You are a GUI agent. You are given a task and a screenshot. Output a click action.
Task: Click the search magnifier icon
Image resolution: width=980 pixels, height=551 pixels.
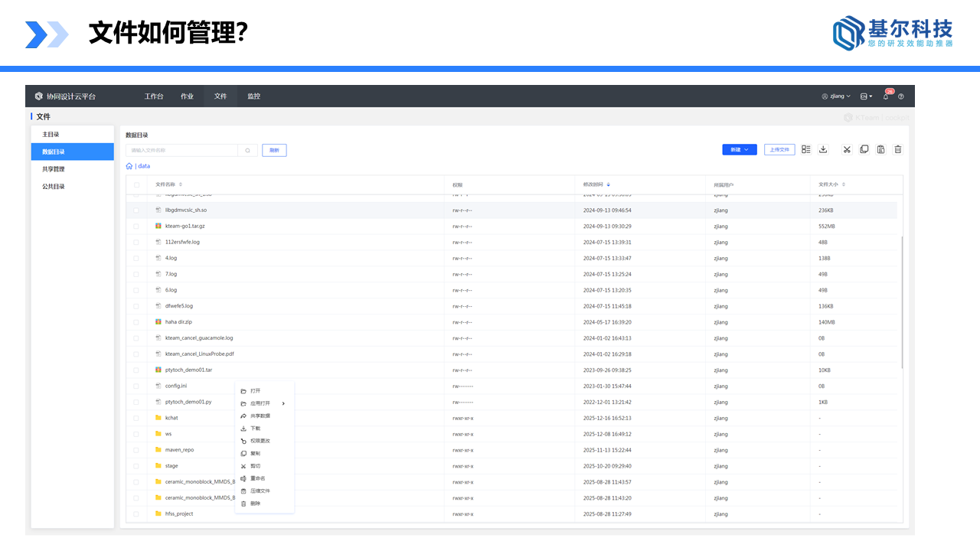click(x=247, y=151)
